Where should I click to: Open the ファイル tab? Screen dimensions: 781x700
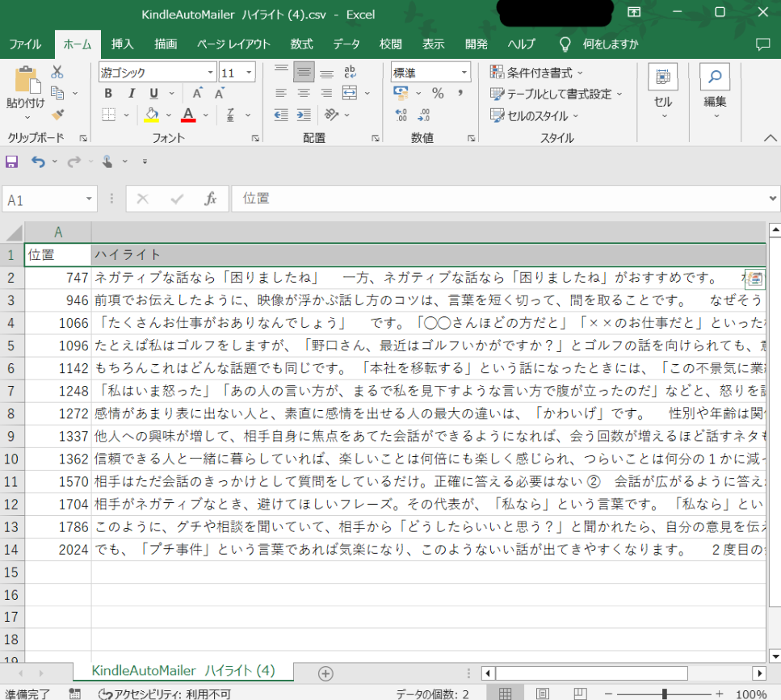point(25,44)
